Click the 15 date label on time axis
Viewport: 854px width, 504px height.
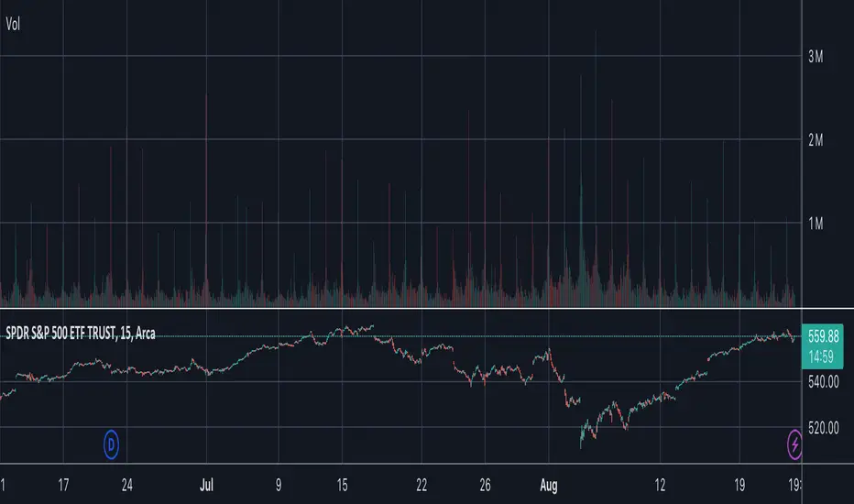(342, 485)
